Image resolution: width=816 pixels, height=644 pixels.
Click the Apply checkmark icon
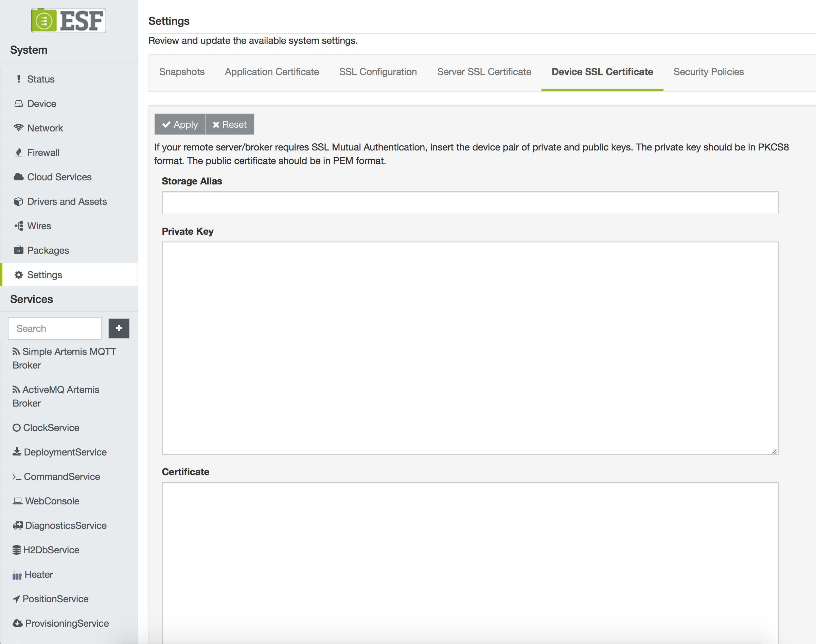tap(166, 124)
